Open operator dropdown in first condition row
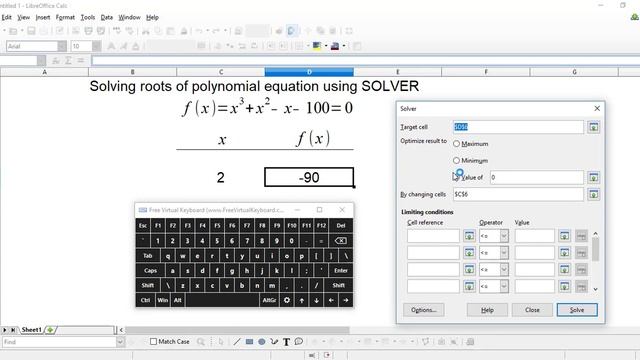 (x=504, y=236)
